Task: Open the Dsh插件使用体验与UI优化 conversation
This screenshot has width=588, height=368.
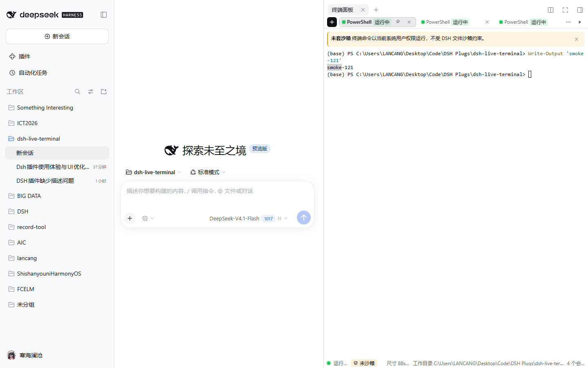Action: (57, 167)
